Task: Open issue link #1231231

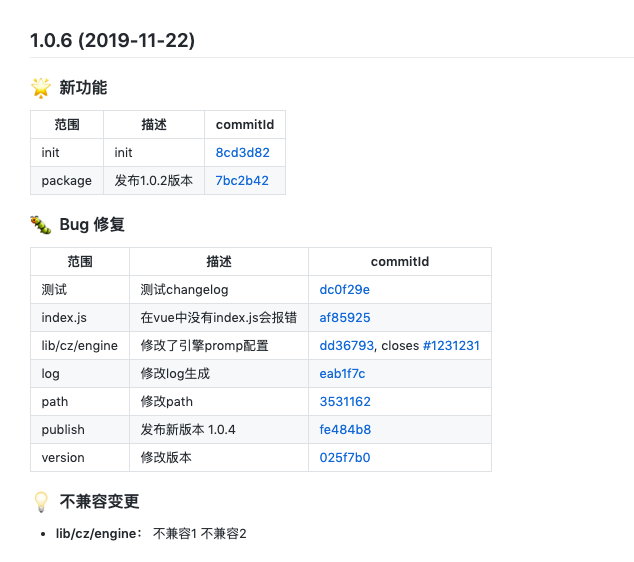Action: click(451, 346)
